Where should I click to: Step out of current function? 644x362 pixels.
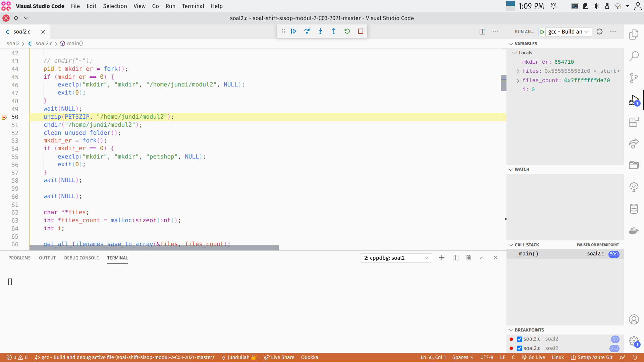click(x=334, y=31)
